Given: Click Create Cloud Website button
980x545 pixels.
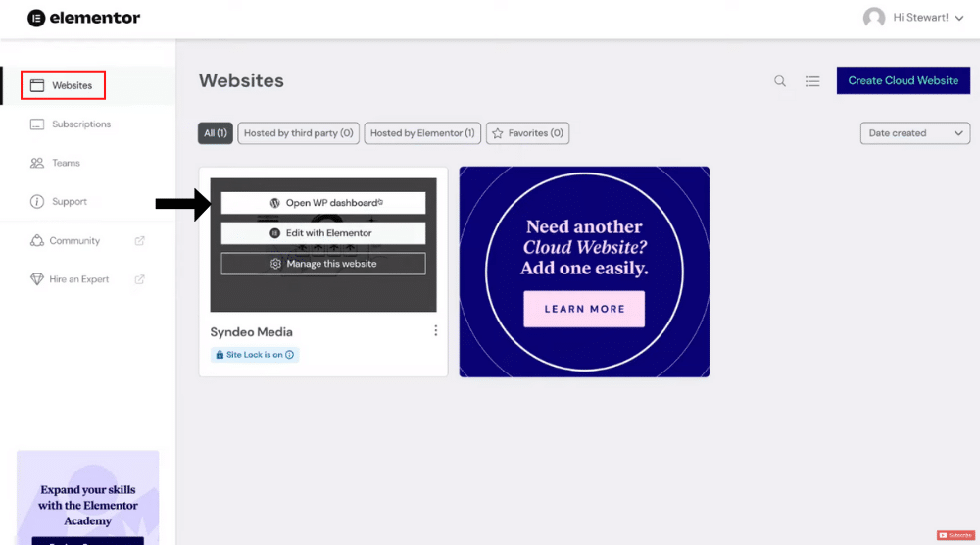Looking at the screenshot, I should (904, 80).
